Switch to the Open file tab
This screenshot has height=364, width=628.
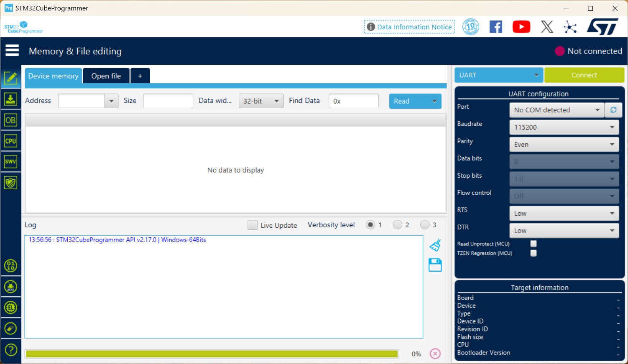pos(106,76)
